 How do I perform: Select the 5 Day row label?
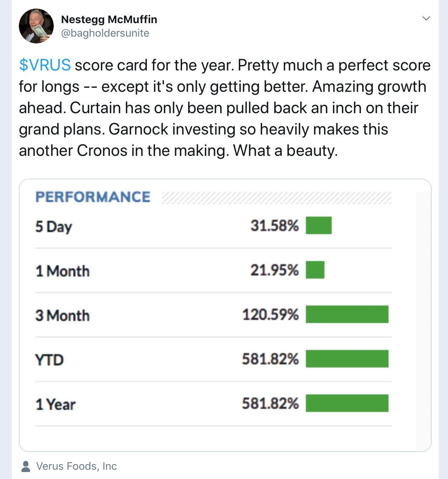click(54, 227)
